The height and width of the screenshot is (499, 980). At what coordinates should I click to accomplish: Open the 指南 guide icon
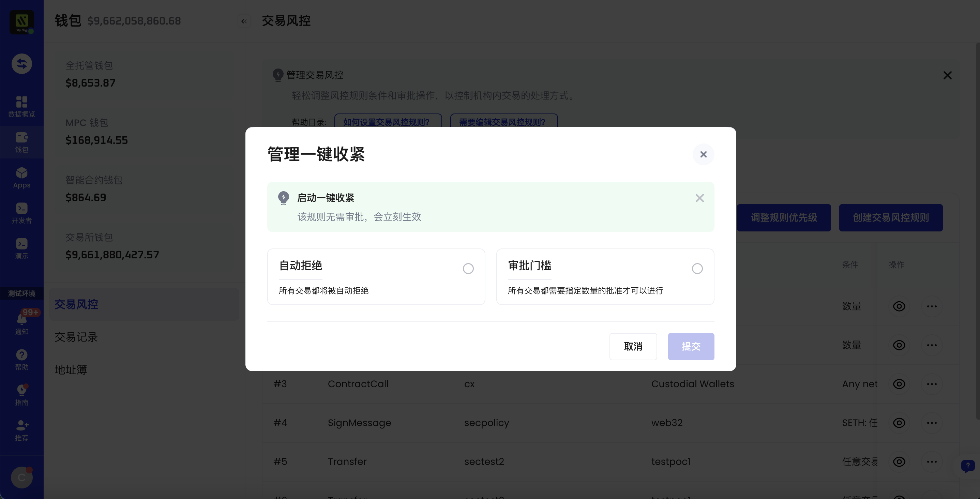point(22,392)
